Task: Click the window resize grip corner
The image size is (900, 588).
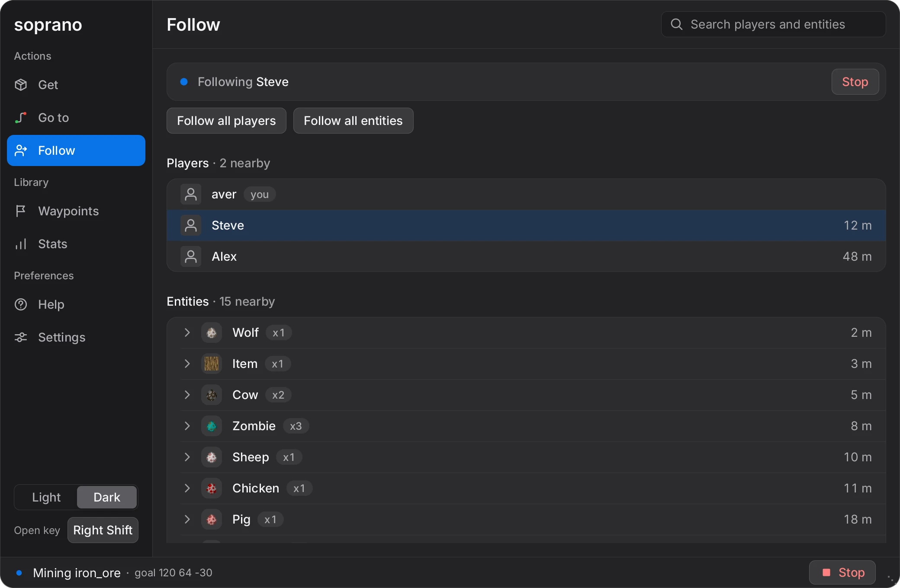Action: (x=891, y=578)
